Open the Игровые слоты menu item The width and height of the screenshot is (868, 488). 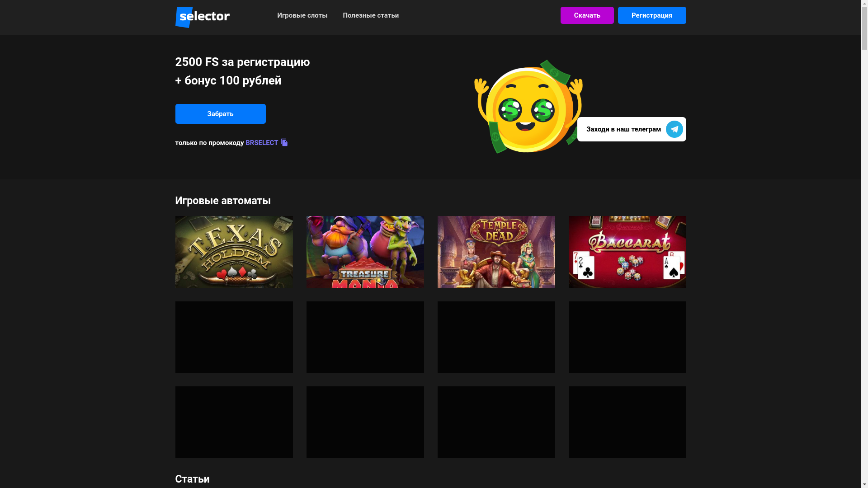[x=302, y=15]
